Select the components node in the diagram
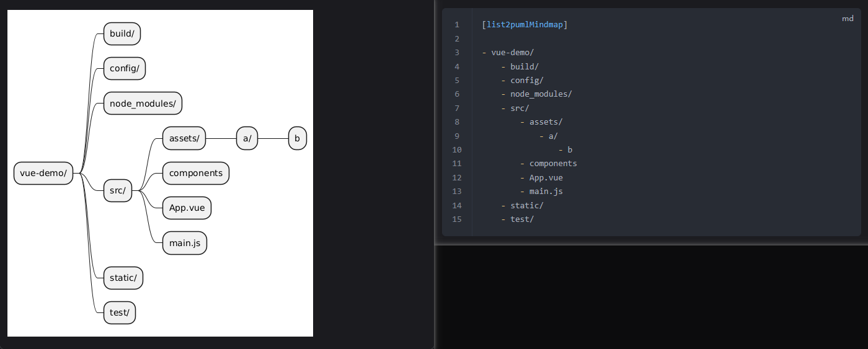The height and width of the screenshot is (349, 868). pyautogui.click(x=196, y=173)
